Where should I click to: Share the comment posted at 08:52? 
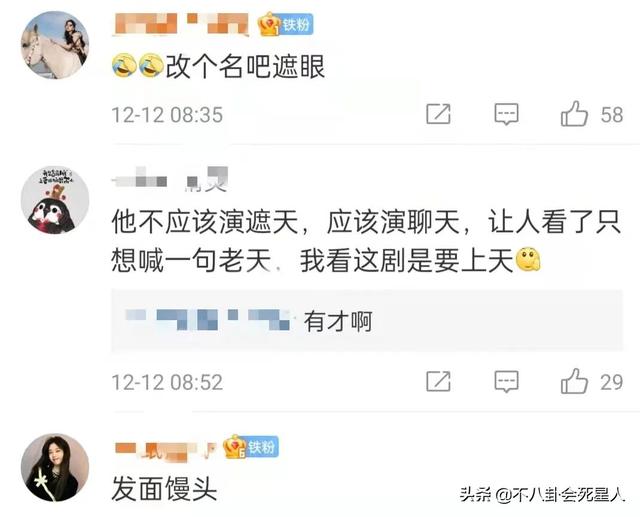[x=438, y=382]
